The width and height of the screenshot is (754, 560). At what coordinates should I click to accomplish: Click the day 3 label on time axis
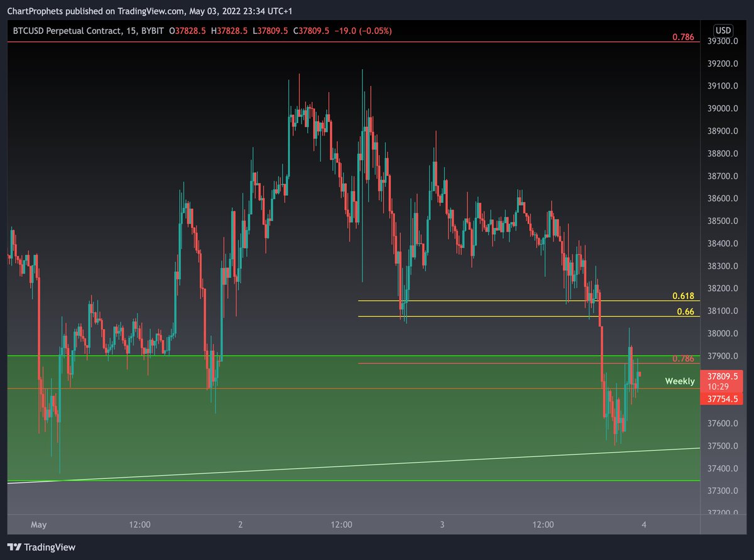(x=442, y=525)
